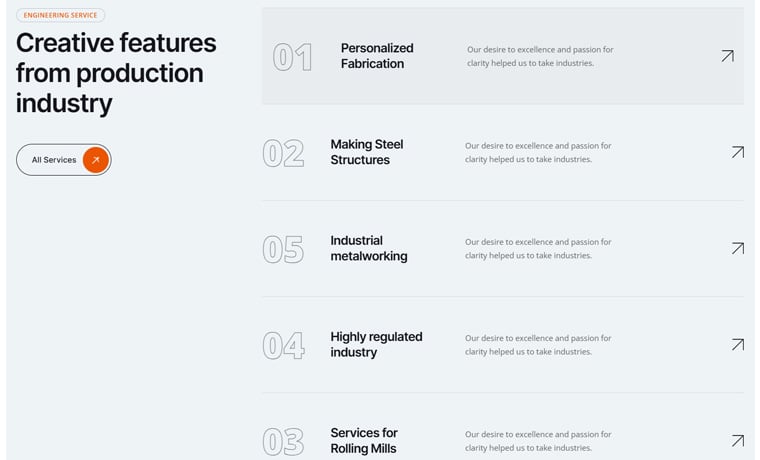Click the outlined number 02
The height and width of the screenshot is (460, 760).
(283, 153)
